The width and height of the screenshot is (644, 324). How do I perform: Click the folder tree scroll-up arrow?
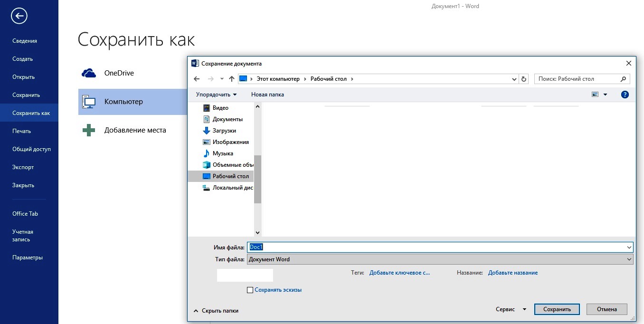click(257, 107)
